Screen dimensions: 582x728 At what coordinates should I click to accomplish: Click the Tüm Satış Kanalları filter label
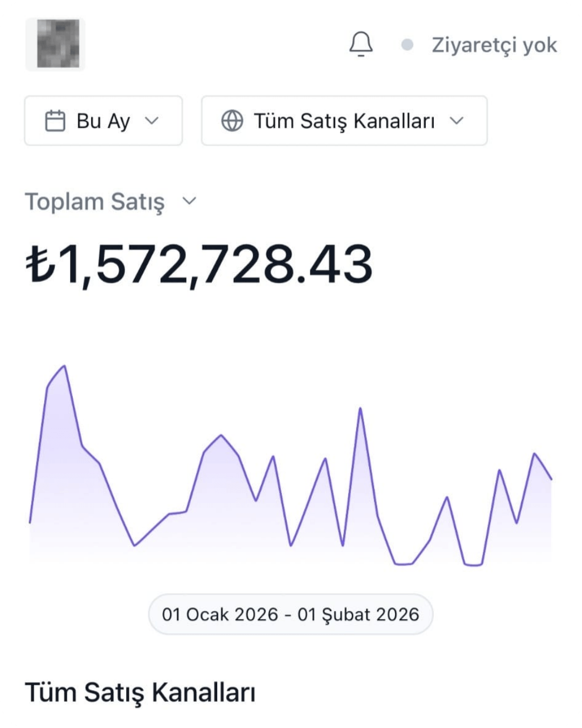tap(344, 121)
